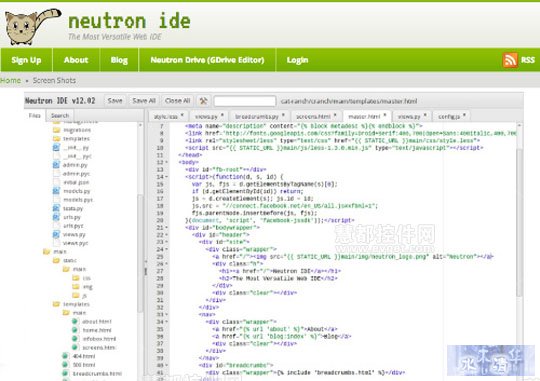Go to the Home breadcrumb link
Image resolution: width=540 pixels, height=381 pixels.
point(10,81)
